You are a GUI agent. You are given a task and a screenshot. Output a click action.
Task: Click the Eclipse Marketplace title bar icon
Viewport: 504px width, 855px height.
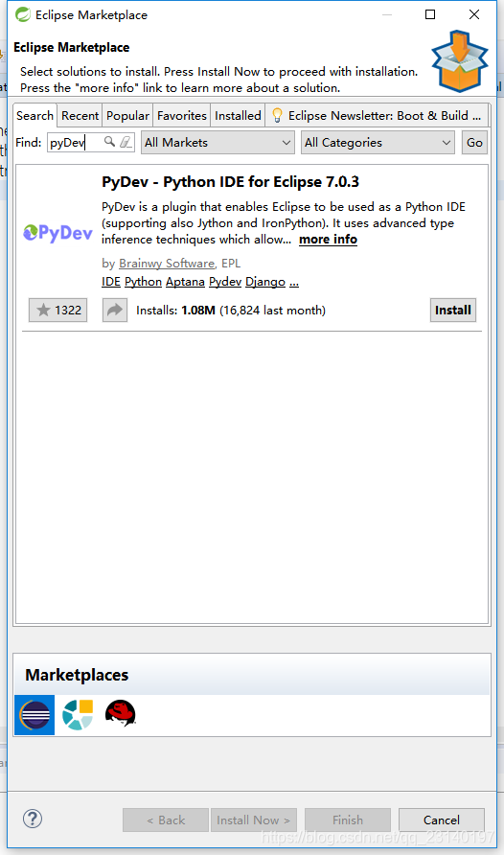[23, 14]
